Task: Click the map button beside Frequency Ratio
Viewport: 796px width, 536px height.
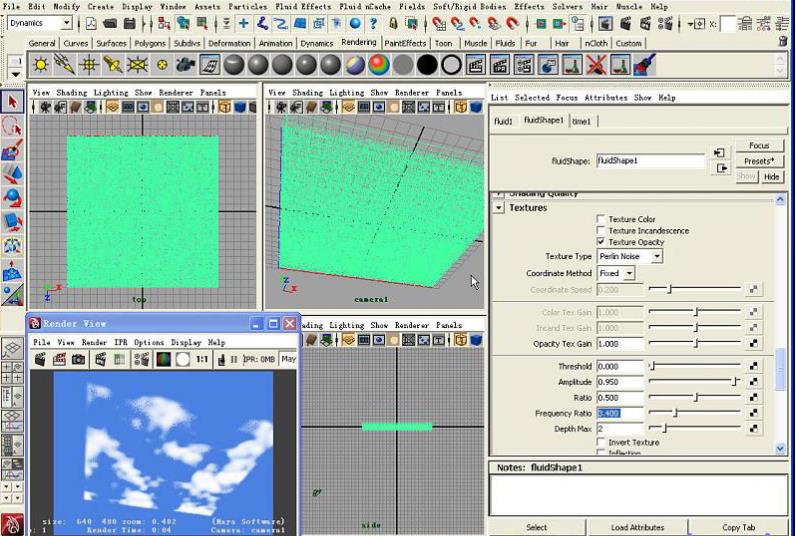Action: pos(753,413)
